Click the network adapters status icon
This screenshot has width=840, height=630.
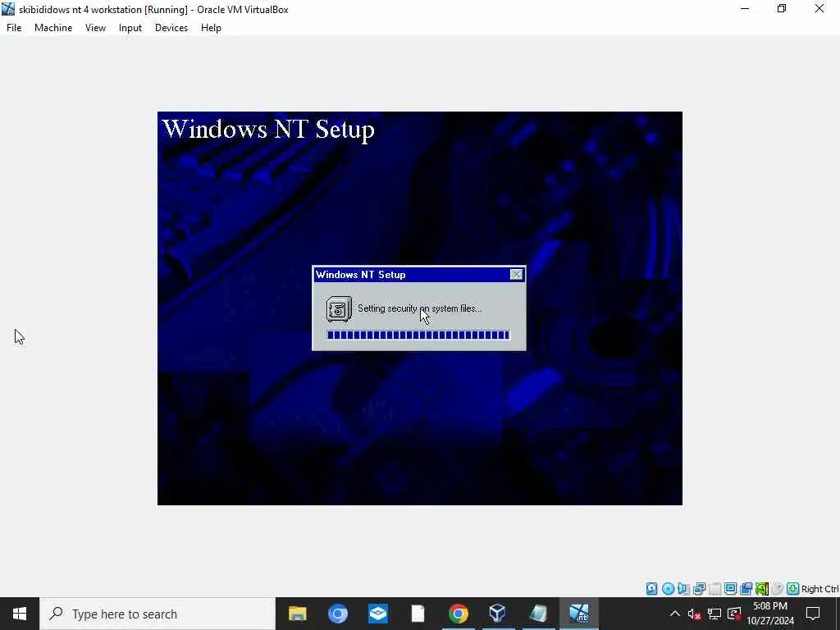tap(699, 589)
